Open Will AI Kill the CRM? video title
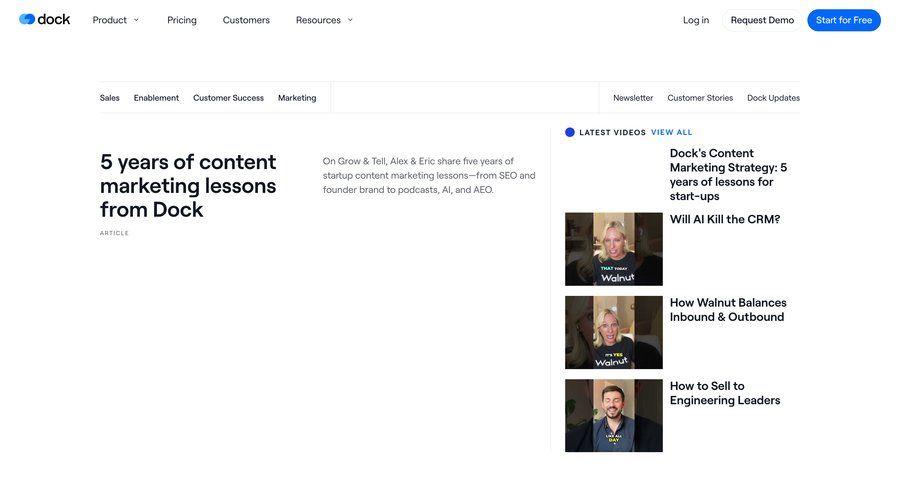Screen dimensions: 900x484 click(x=724, y=219)
